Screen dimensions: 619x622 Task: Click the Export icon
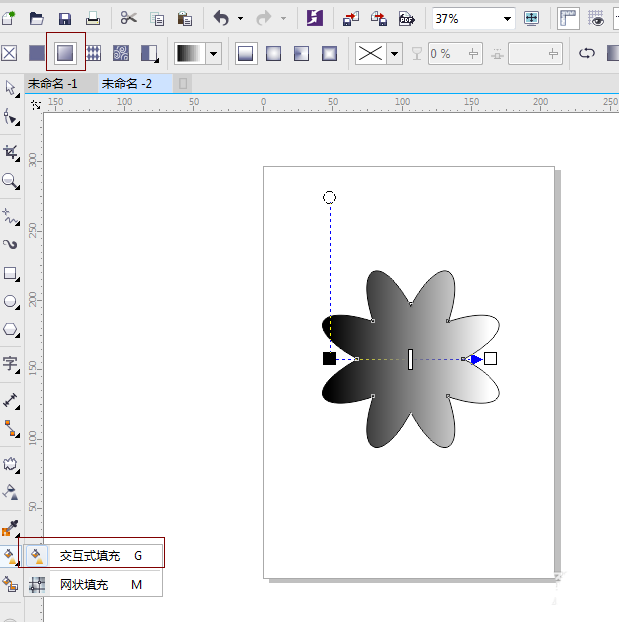(x=379, y=19)
